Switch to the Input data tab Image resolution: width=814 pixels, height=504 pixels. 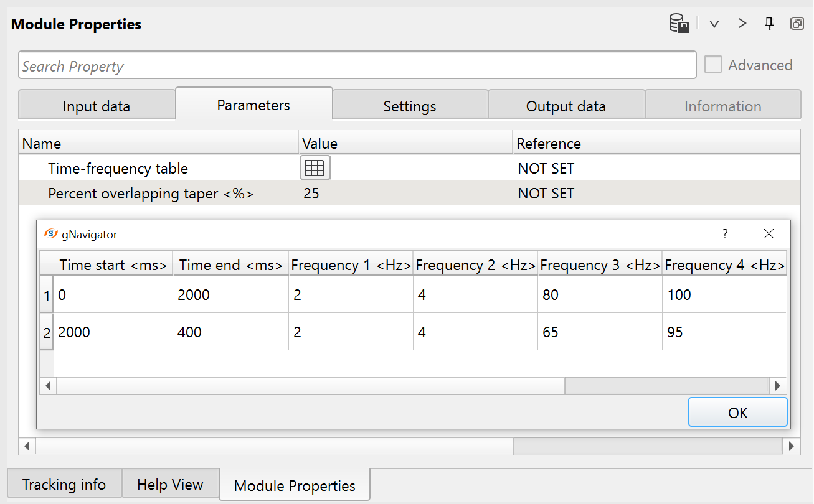97,106
